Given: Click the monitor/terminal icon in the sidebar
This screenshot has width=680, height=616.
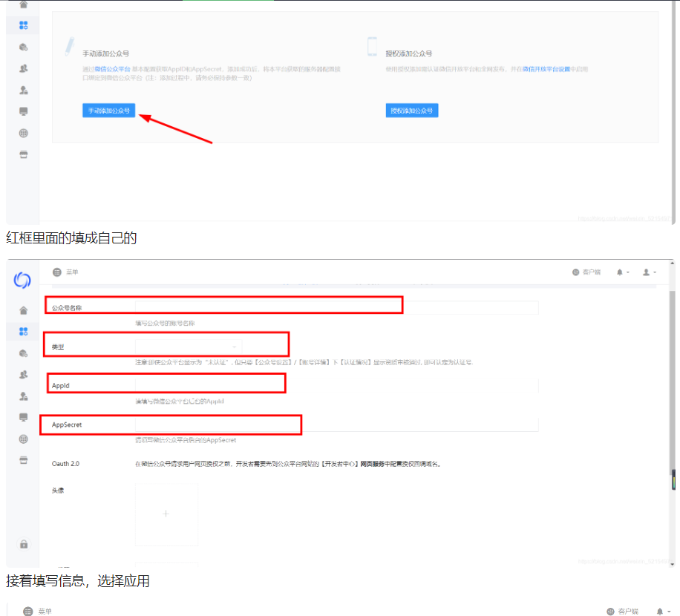Looking at the screenshot, I should (x=22, y=110).
